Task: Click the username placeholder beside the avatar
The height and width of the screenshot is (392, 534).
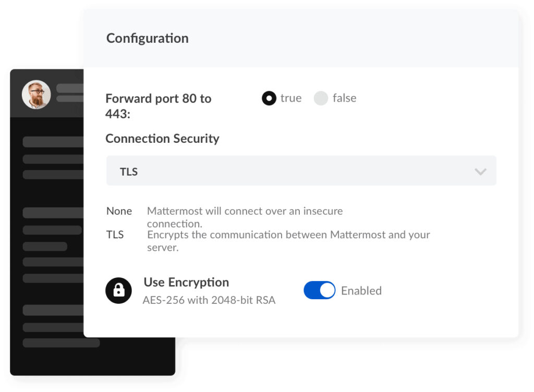Action: tap(70, 88)
